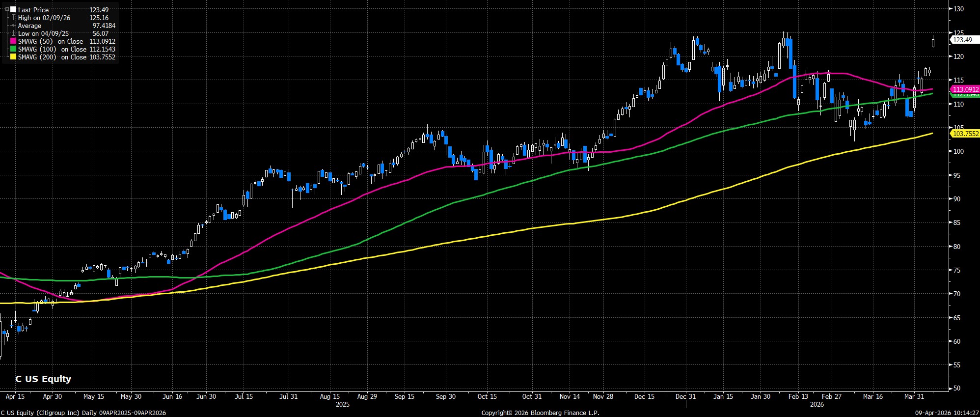Click the Apr 15 date axis label

click(15, 396)
